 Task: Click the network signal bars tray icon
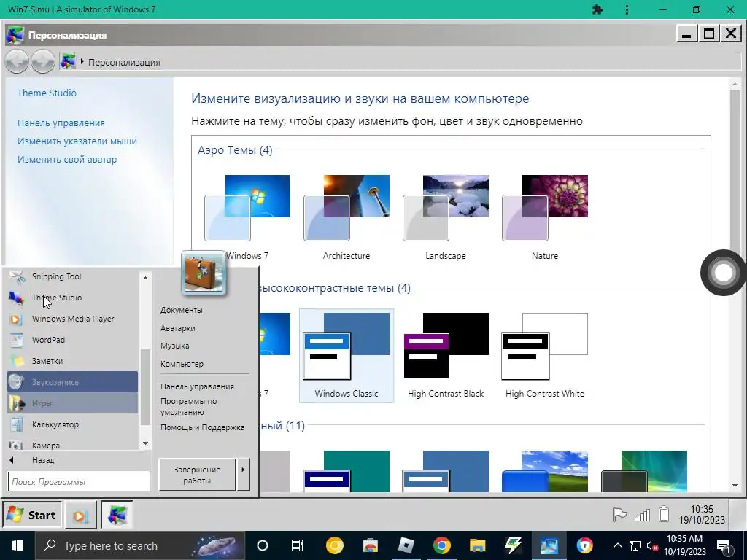642,515
